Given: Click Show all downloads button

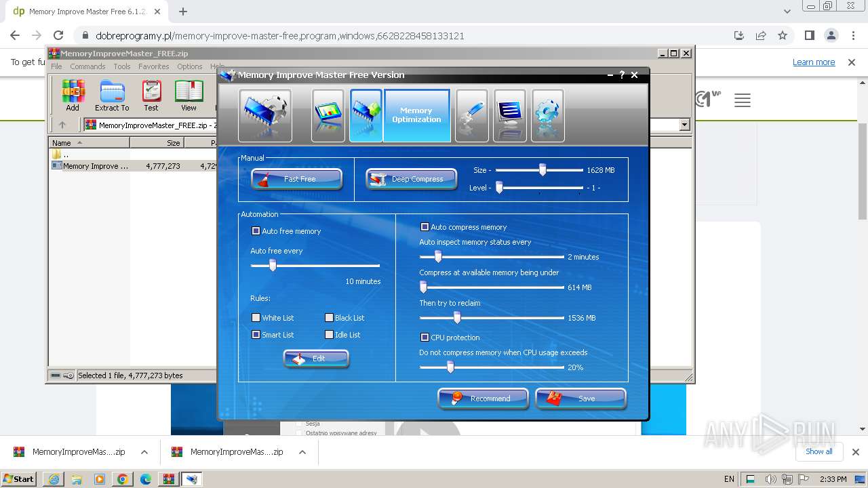Looking at the screenshot, I should 818,451.
